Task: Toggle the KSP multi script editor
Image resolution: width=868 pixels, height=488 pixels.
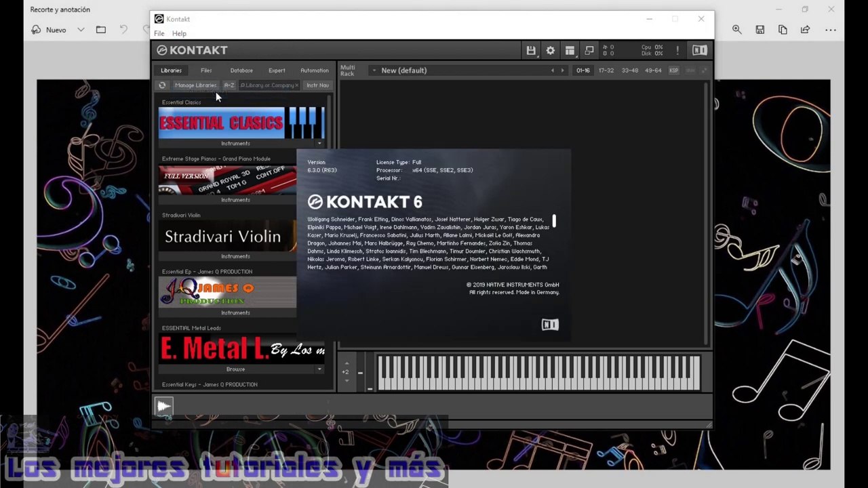Action: [673, 70]
